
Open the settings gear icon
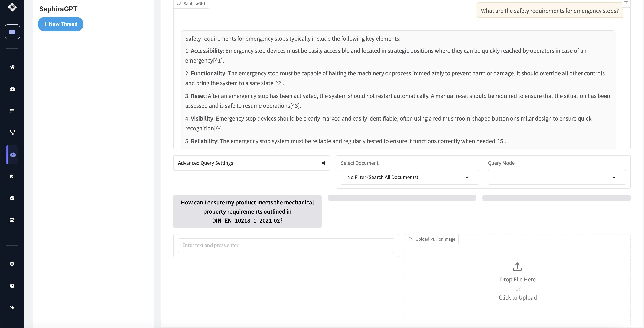(x=12, y=264)
